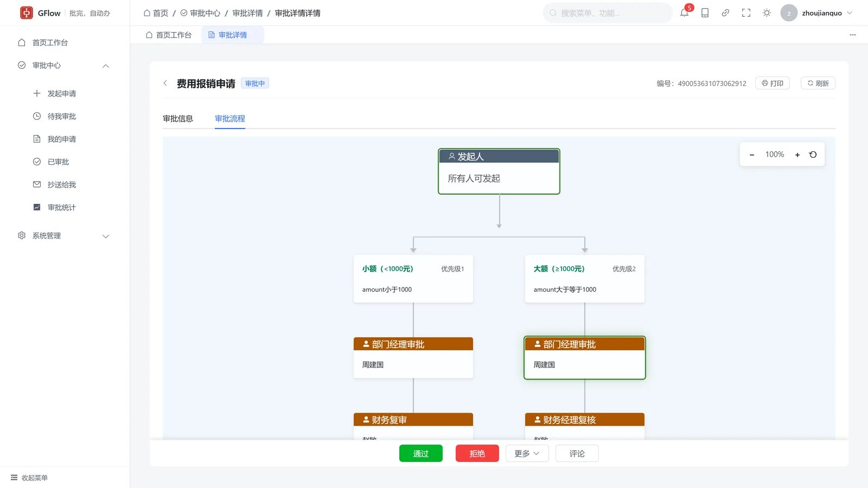The height and width of the screenshot is (488, 868).
Task: Expand the 系统管理 menu group
Action: (65, 235)
